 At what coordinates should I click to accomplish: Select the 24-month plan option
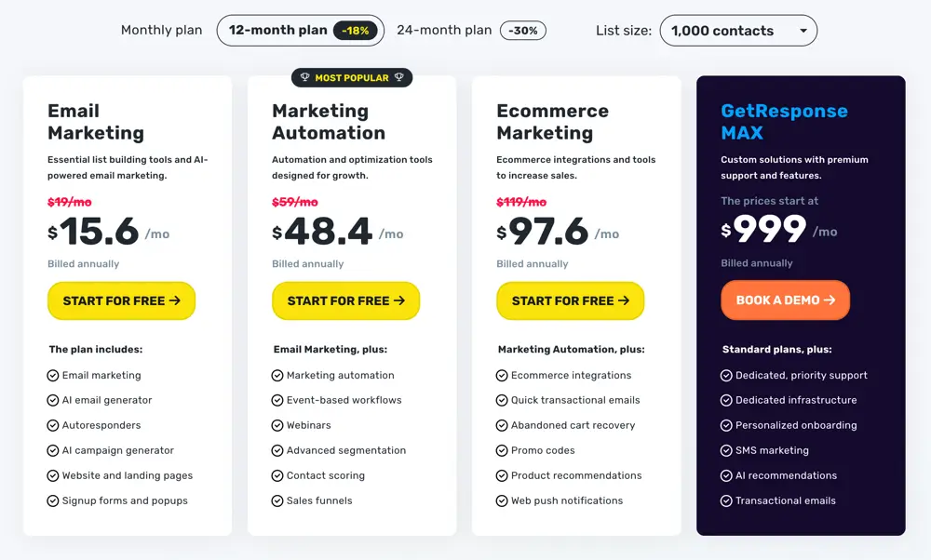tap(444, 30)
